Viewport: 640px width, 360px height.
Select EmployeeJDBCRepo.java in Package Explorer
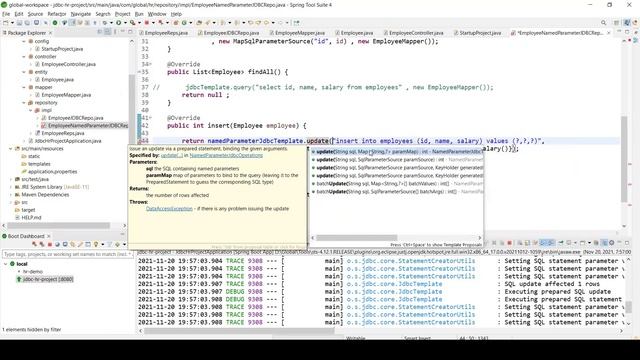point(76,118)
